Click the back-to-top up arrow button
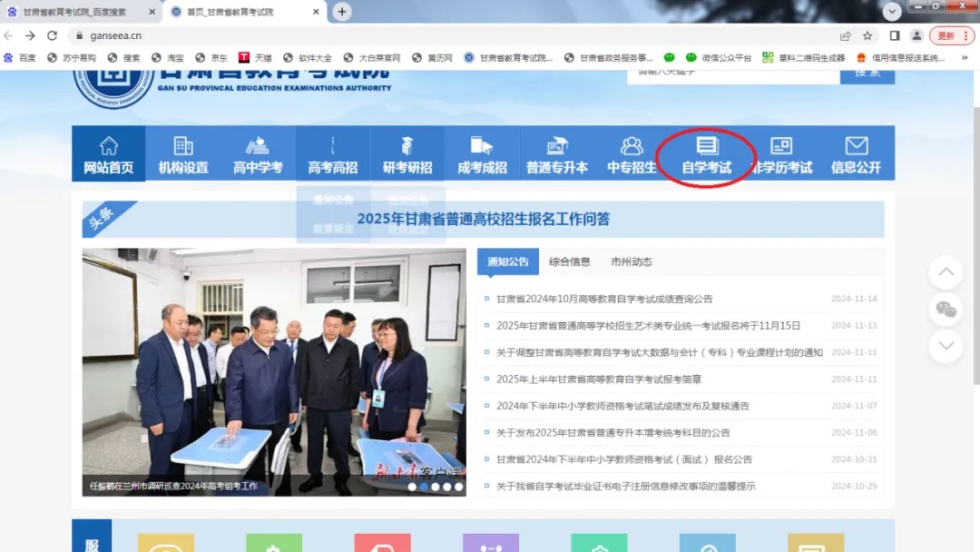The height and width of the screenshot is (552, 980). [x=946, y=272]
